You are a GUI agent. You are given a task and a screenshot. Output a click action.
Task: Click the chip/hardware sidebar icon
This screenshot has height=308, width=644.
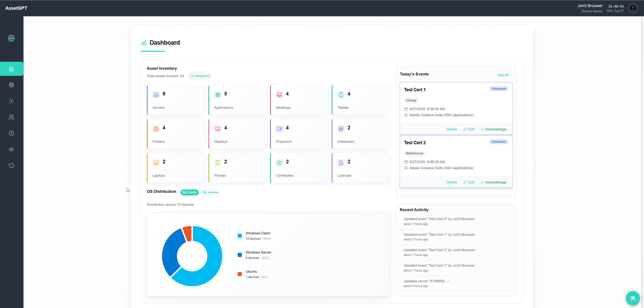[x=11, y=85]
